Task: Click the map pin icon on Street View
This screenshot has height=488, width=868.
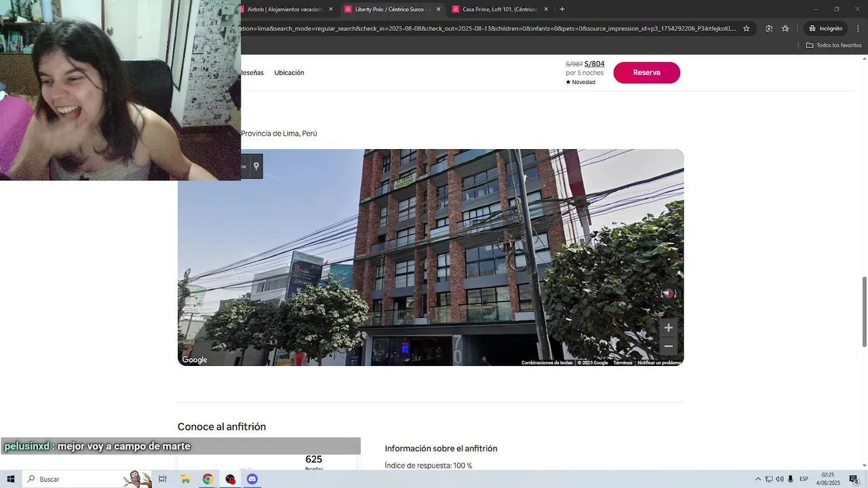Action: pyautogui.click(x=256, y=166)
